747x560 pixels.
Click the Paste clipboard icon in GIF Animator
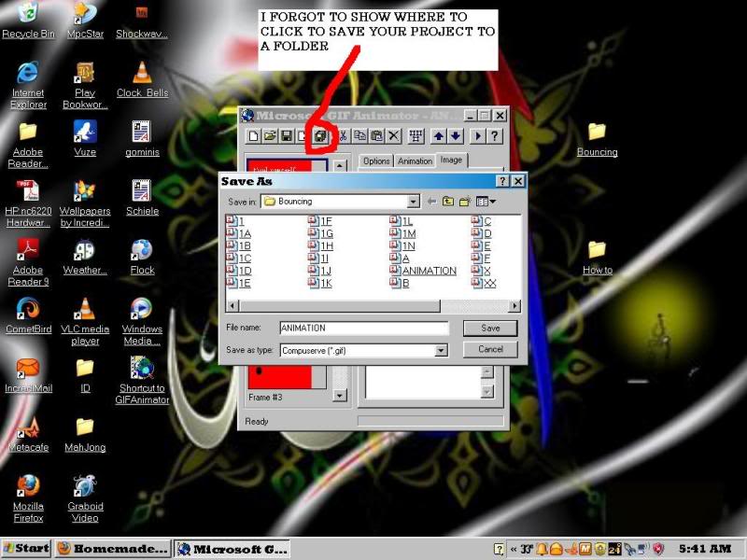376,136
